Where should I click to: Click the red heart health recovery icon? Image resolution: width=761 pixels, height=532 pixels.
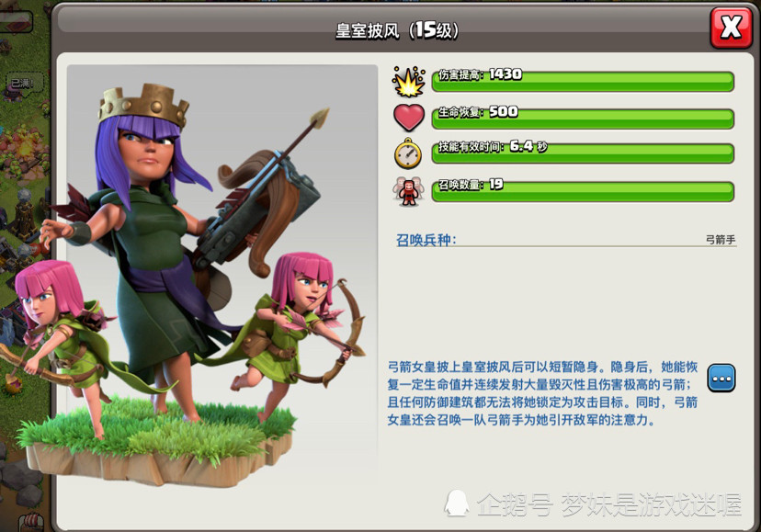click(x=409, y=118)
